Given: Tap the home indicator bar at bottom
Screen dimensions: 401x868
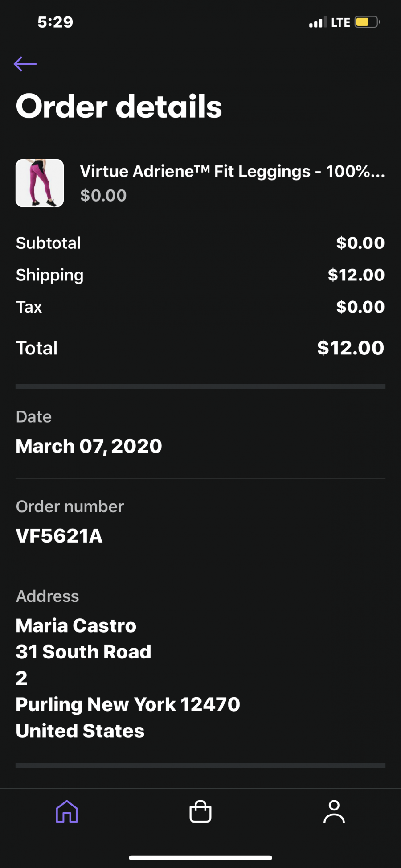Looking at the screenshot, I should pyautogui.click(x=200, y=858).
